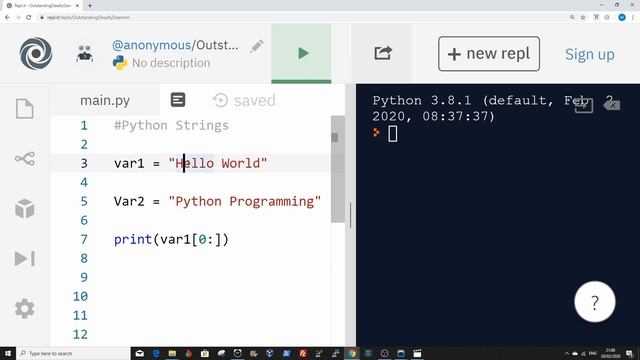
Task: Click the anonymous user avatar icon
Action: click(84, 53)
